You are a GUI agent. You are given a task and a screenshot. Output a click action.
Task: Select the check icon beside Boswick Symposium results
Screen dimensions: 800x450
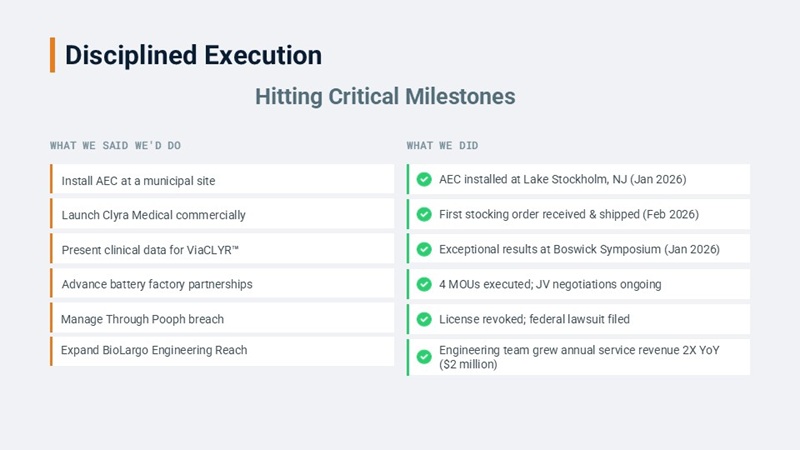tap(424, 249)
